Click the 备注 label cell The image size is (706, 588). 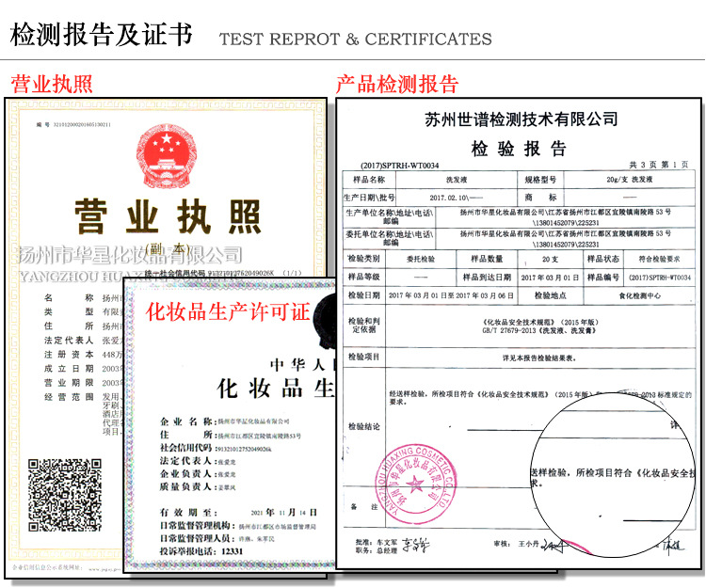363,507
